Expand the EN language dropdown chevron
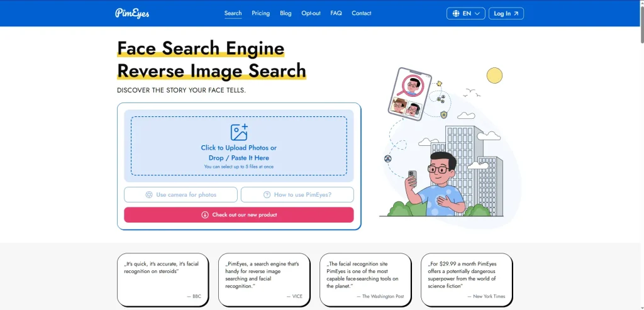This screenshot has width=644, height=310. 477,13
